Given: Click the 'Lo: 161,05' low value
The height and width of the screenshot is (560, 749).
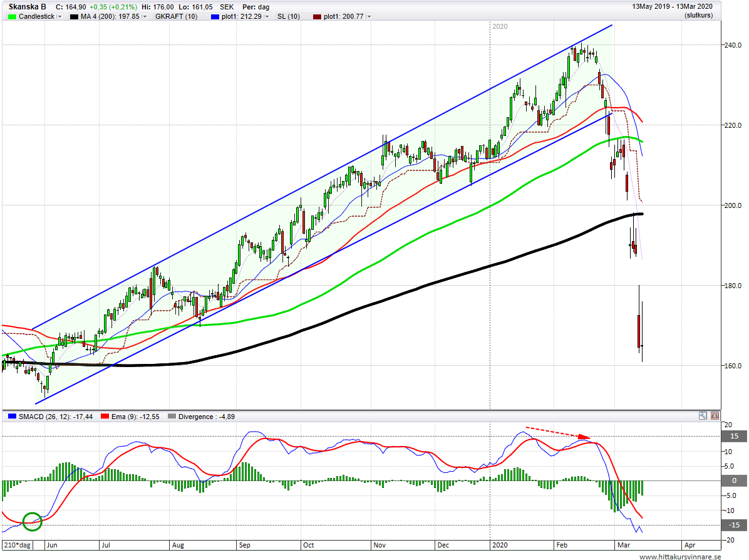Looking at the screenshot, I should [195, 7].
